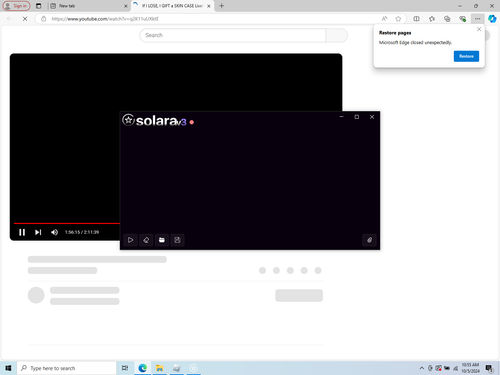Screen dimensions: 500x375
Task: Click the YouTube Search input field
Action: (x=233, y=35)
